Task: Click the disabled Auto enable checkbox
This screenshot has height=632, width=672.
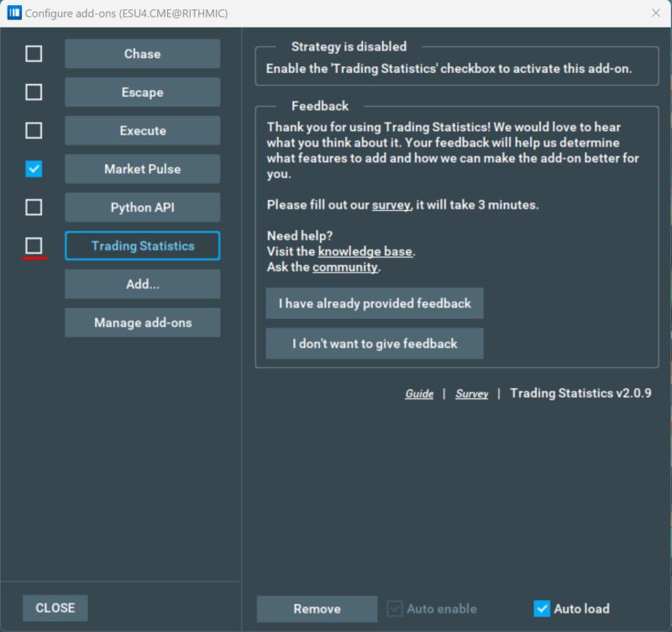Action: click(x=395, y=608)
